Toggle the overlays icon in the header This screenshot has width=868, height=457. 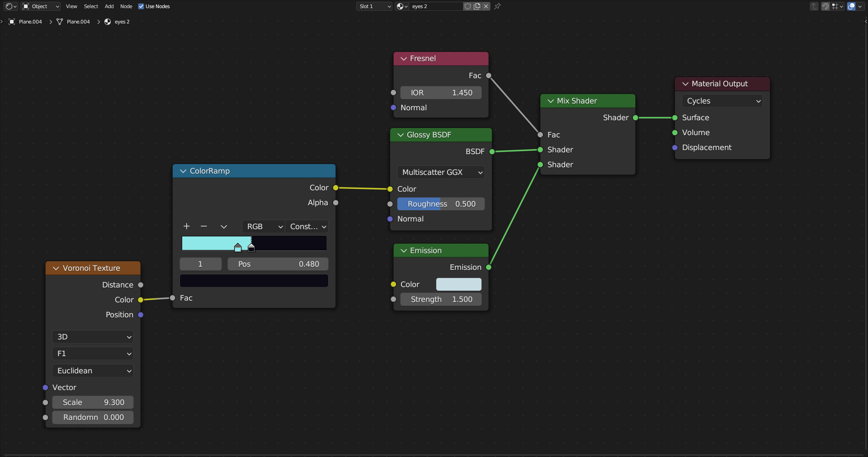click(851, 6)
